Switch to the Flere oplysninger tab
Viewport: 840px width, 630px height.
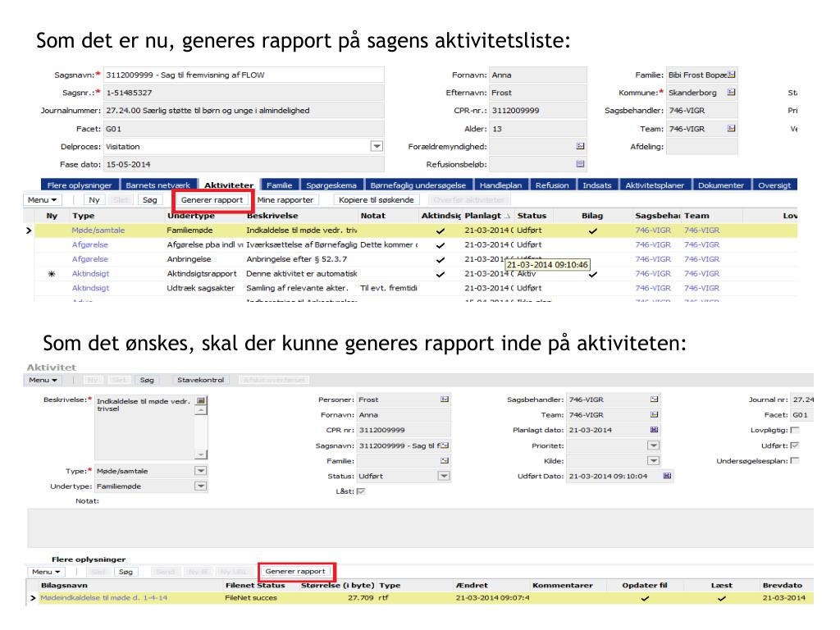(x=80, y=185)
